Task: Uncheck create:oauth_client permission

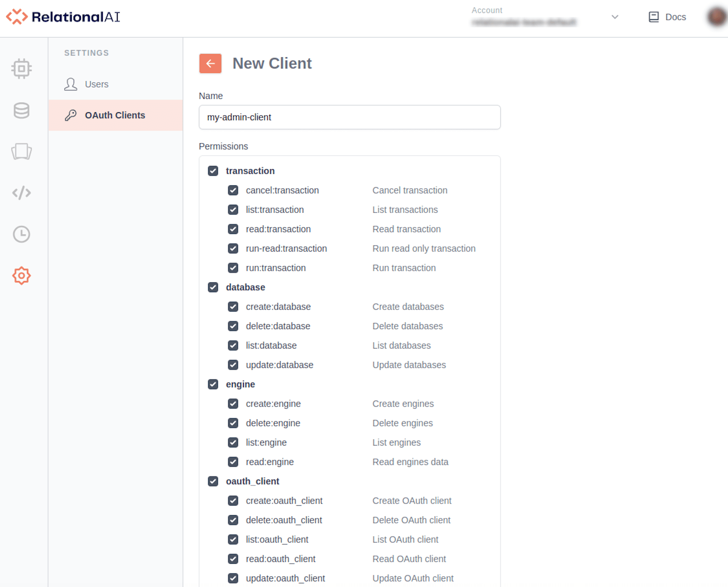Action: [x=233, y=501]
